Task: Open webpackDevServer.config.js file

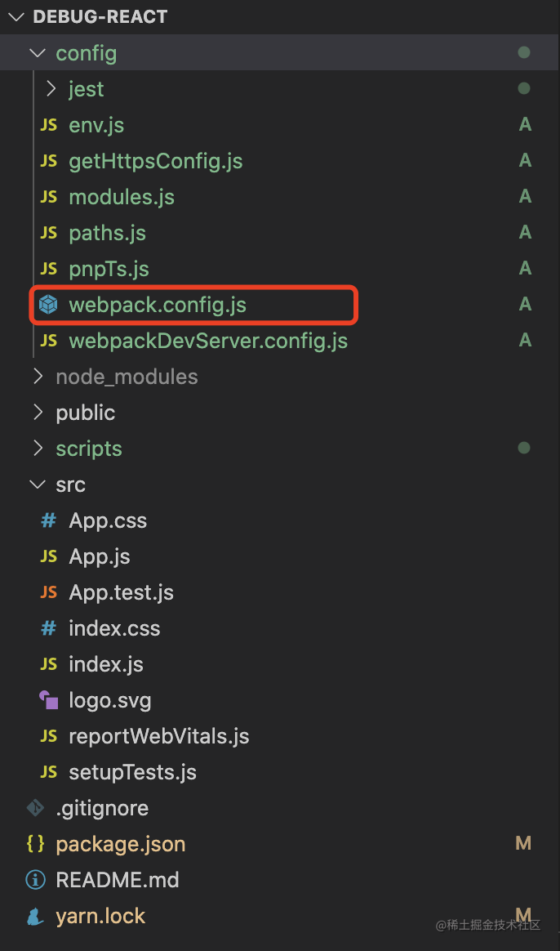Action: tap(208, 341)
